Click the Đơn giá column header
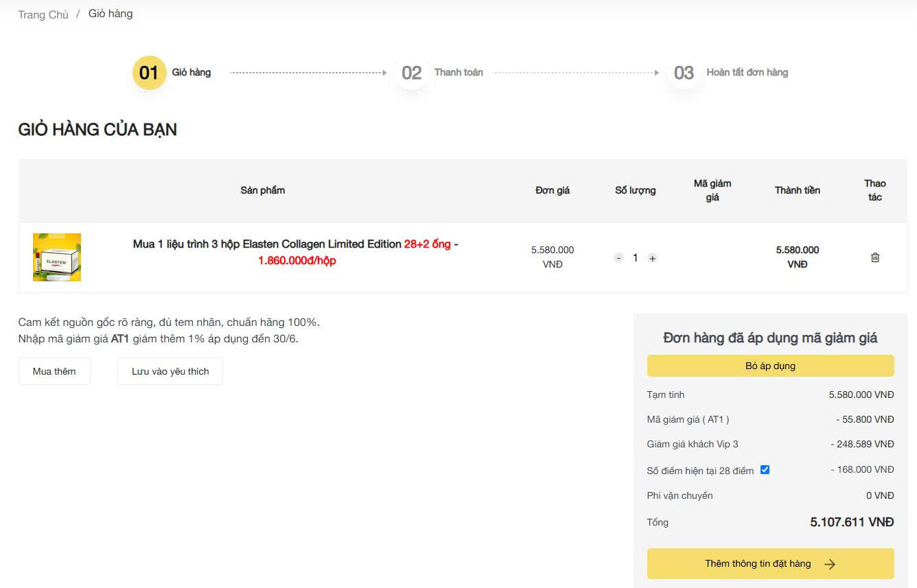This screenshot has width=917, height=588. [x=553, y=190]
